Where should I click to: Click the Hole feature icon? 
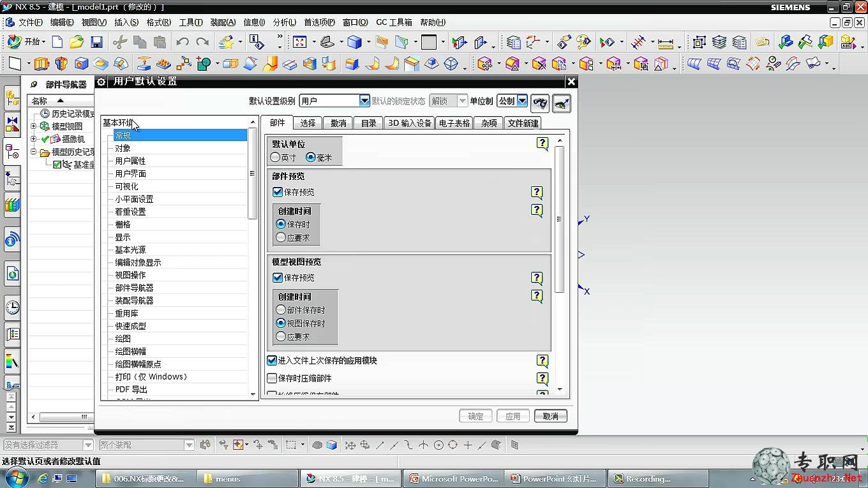tap(81, 64)
